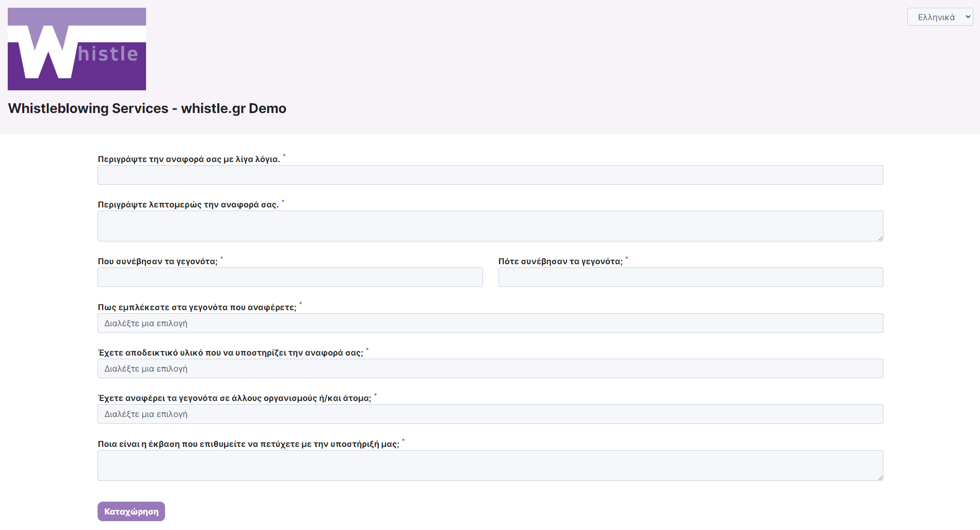Open the Ελληνικά language dropdown
The height and width of the screenshot is (530, 980).
pos(939,17)
